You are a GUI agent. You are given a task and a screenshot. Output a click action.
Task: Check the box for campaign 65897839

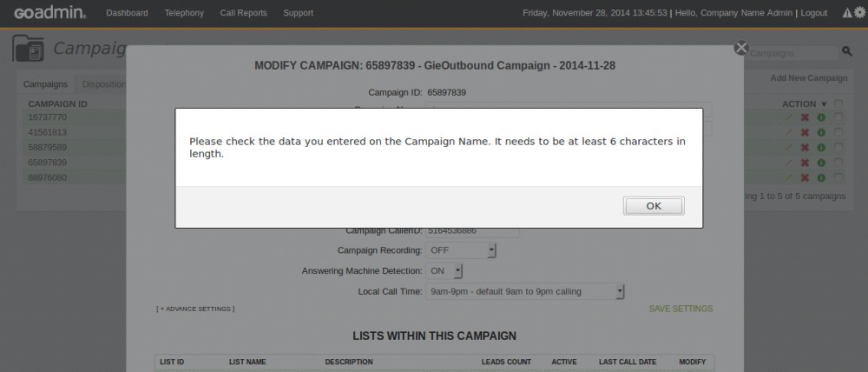838,163
